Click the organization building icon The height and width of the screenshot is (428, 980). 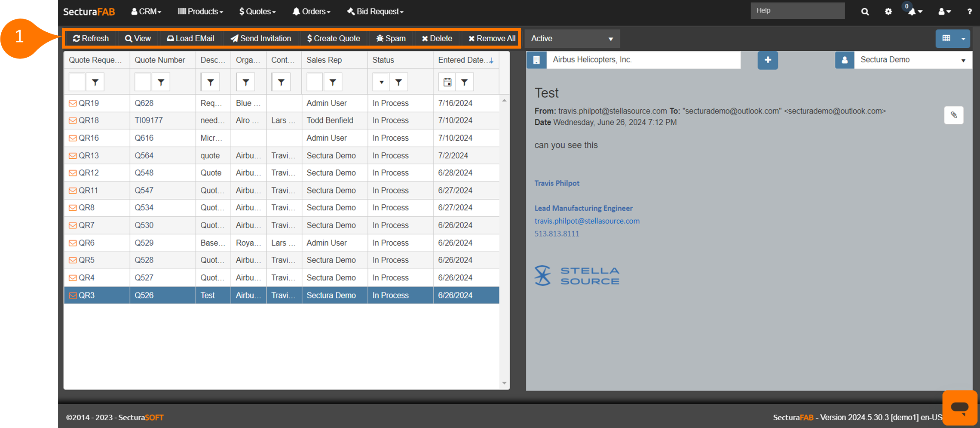click(x=536, y=60)
